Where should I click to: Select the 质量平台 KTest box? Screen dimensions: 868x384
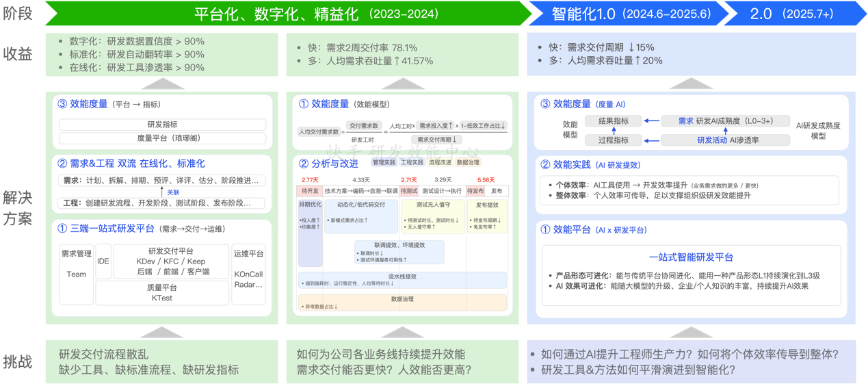[x=161, y=293]
